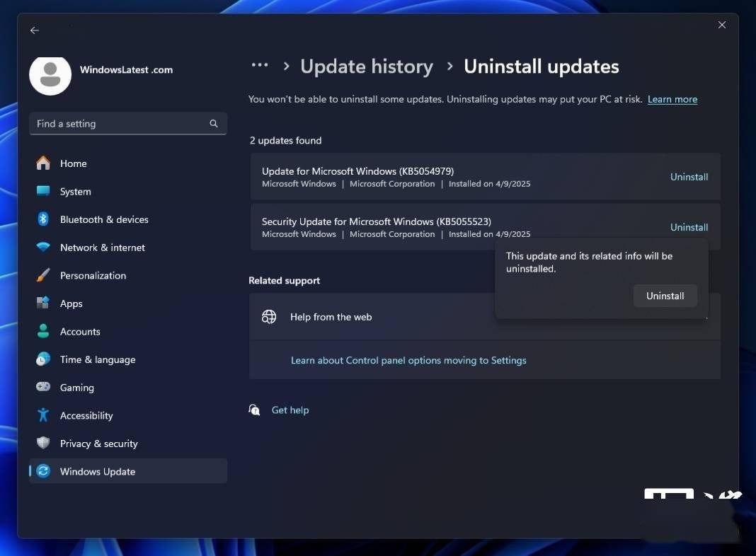Click the Gaming controller icon
This screenshot has width=756, height=556.
point(43,387)
